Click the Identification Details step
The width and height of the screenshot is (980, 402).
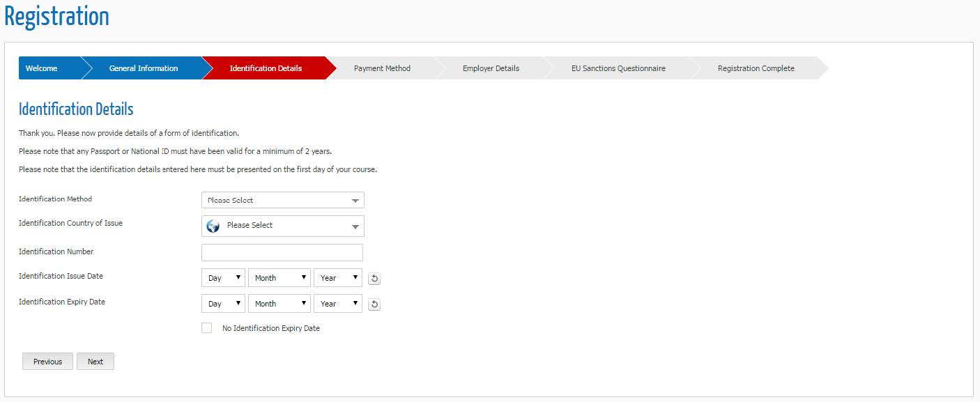pyautogui.click(x=266, y=68)
